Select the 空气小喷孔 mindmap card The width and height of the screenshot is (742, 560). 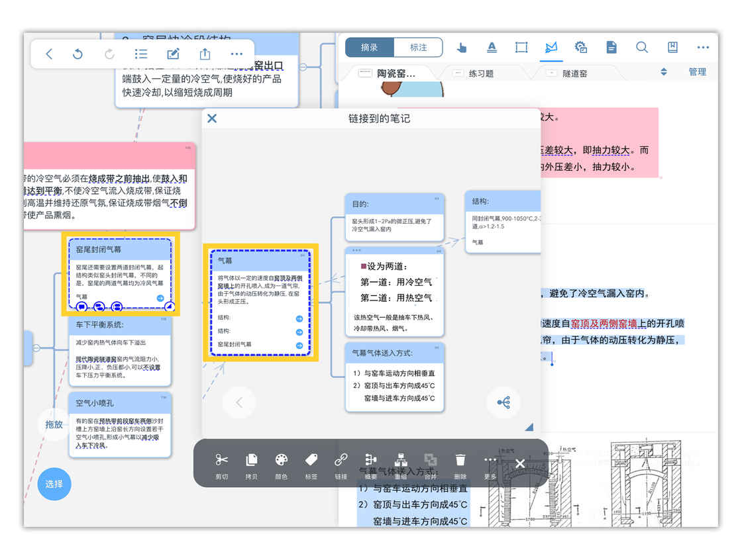(120, 425)
